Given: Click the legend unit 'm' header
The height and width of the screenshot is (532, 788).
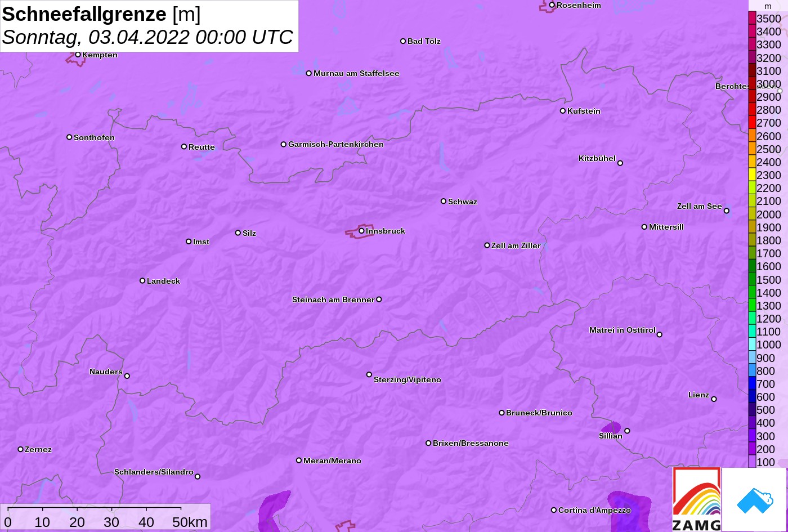Looking at the screenshot, I should pyautogui.click(x=768, y=6).
